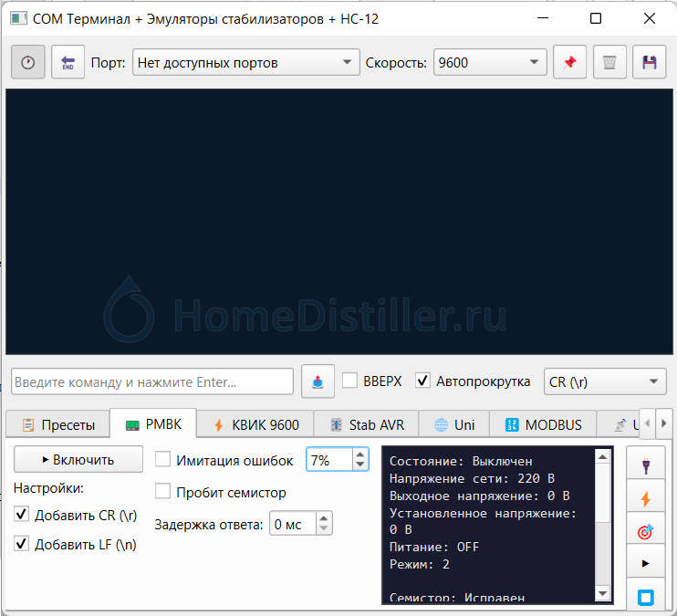
Task: Click the floppy disk save icon
Action: click(650, 63)
